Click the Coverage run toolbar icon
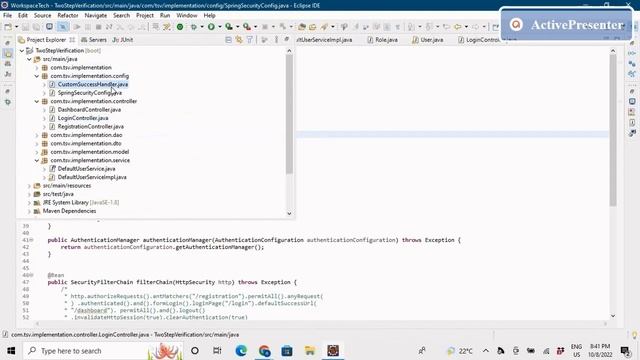Screen dimensions: 640x360 coord(229,27)
